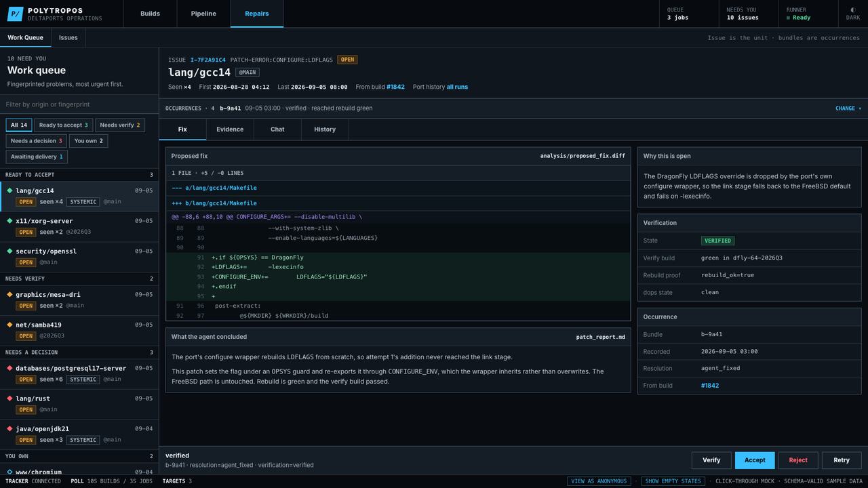The image size is (868, 488).
Task: Switch to the History tab
Action: (325, 129)
